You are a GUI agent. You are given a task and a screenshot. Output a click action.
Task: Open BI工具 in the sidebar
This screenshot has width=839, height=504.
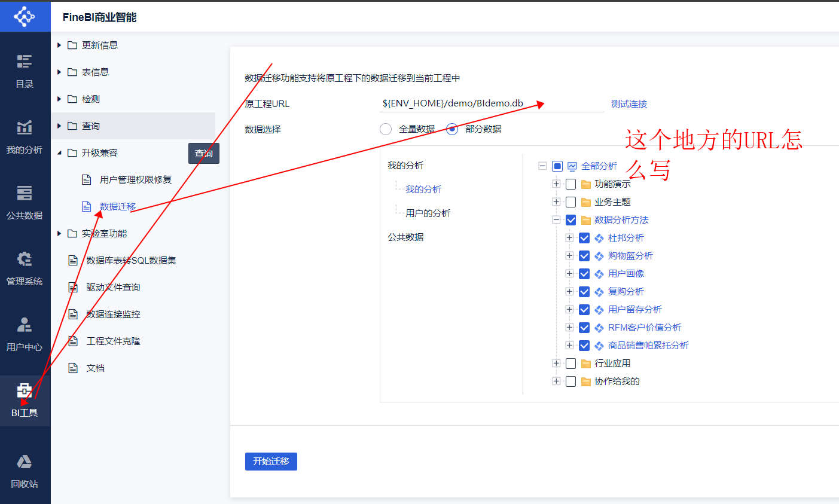(x=25, y=399)
